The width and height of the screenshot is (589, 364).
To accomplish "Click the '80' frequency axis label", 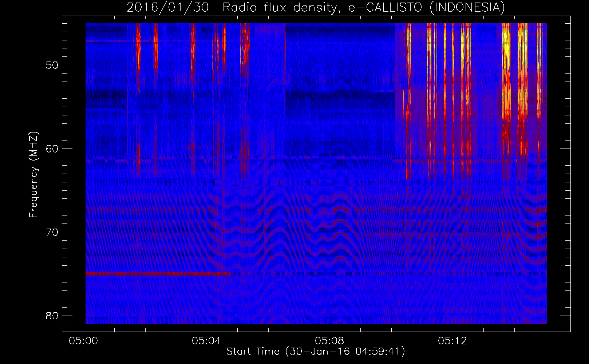I will (52, 316).
